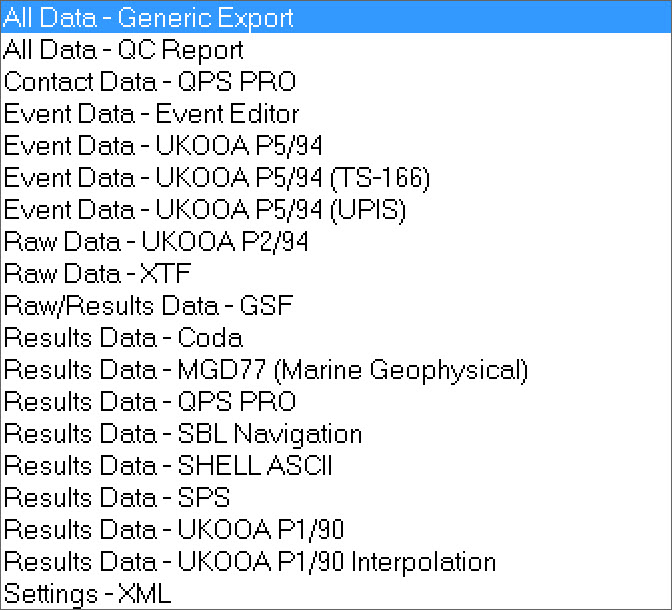
Task: Select Event Data - Event Editor
Action: tap(151, 114)
